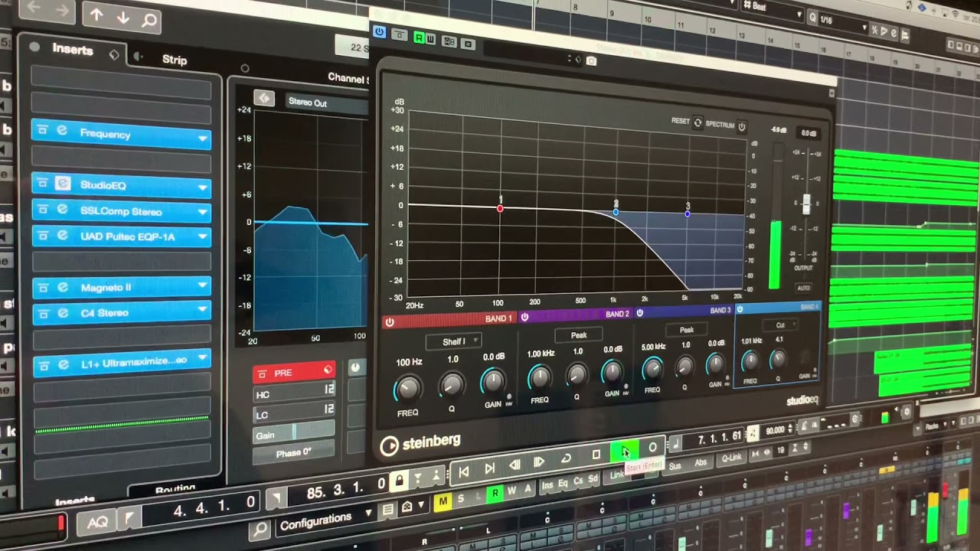Click the yellow M mute-all button

pyautogui.click(x=443, y=501)
